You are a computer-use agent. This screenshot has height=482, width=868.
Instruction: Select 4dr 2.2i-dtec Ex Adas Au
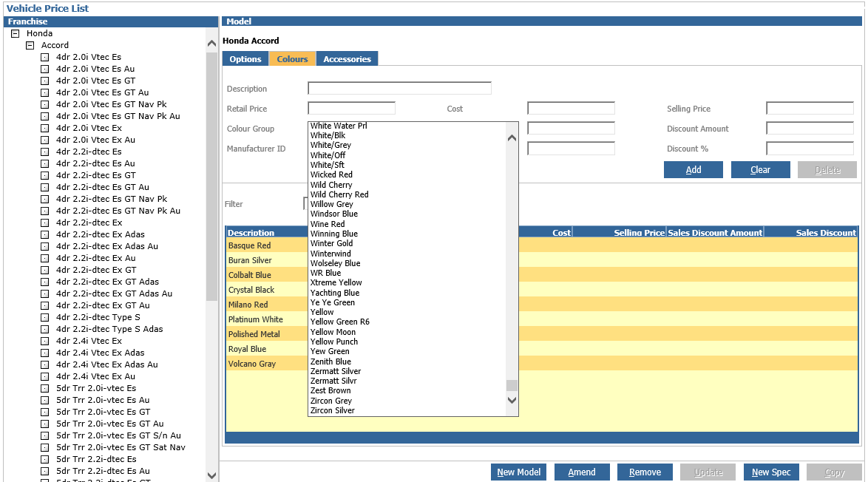click(107, 246)
